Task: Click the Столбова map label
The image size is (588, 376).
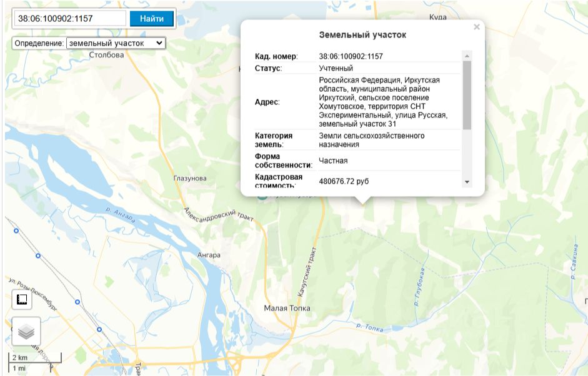Action: click(x=106, y=55)
